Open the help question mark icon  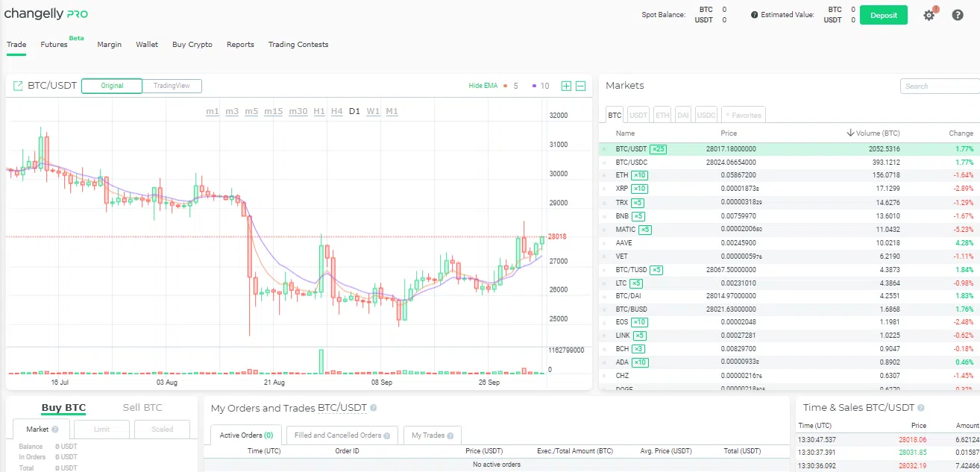point(958,15)
